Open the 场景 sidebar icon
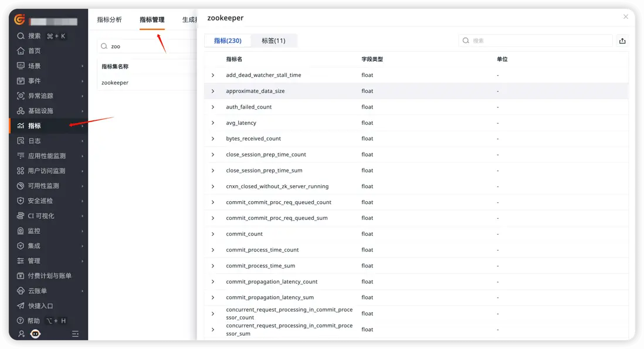 21,66
